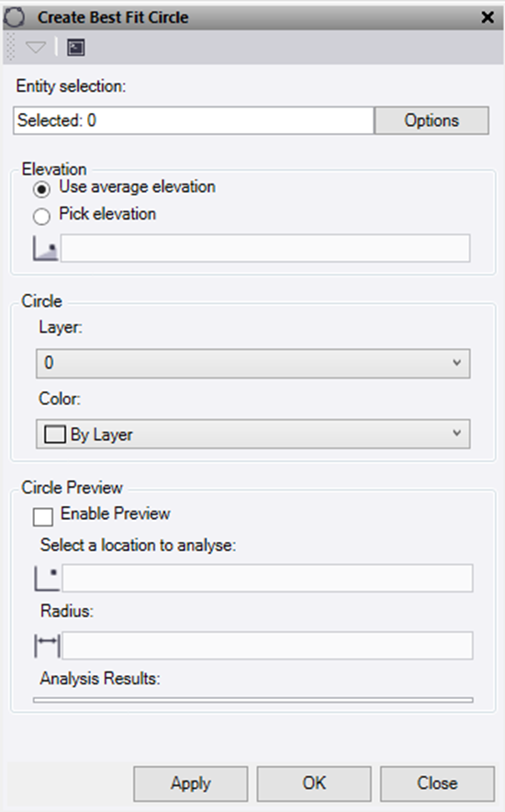Close the Create Best Fit Circle pane
505x812 pixels.
pyautogui.click(x=488, y=17)
